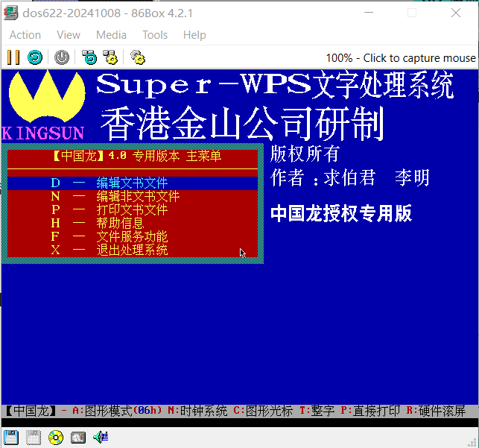Click status entry N:时钟系统
The width and height of the screenshot is (479, 448).
pos(197,411)
